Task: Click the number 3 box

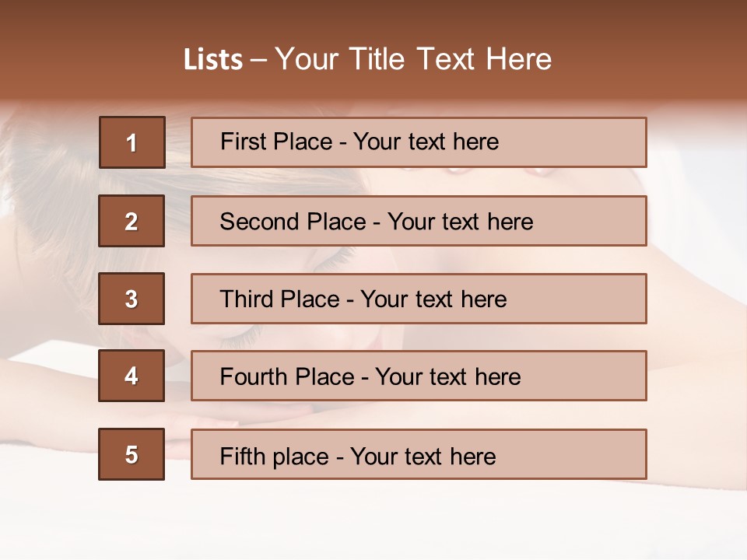Action: click(x=132, y=299)
